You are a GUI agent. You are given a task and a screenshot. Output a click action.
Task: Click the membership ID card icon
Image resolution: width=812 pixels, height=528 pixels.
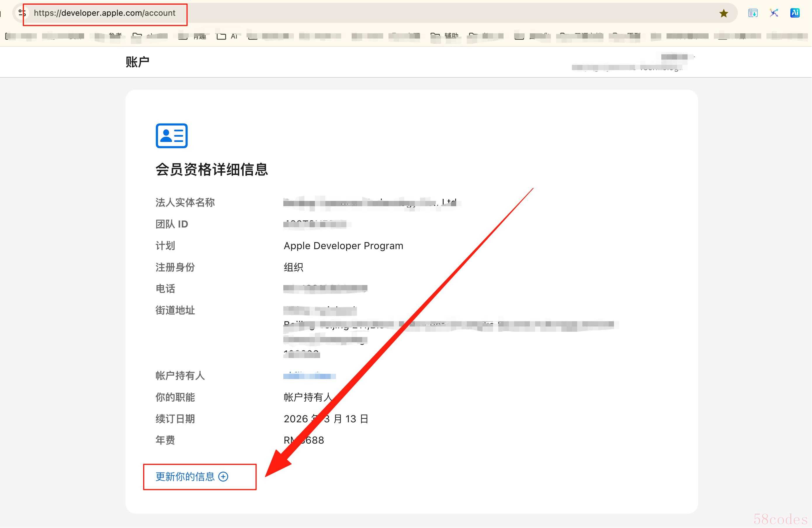coord(172,136)
